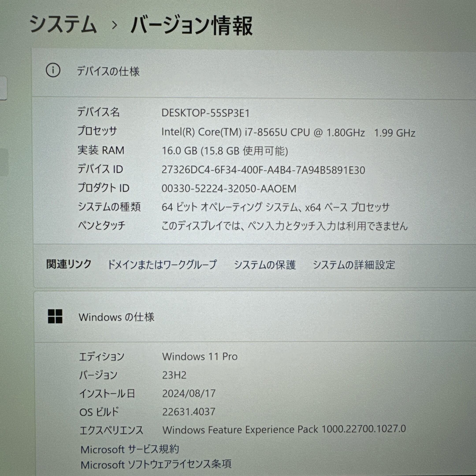The width and height of the screenshot is (476, 476).
Task: Click the エディション label
Action: tap(101, 357)
